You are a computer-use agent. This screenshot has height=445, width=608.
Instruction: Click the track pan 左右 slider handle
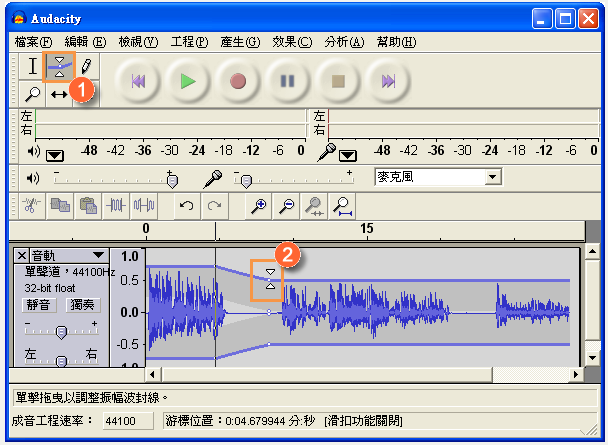point(61,361)
